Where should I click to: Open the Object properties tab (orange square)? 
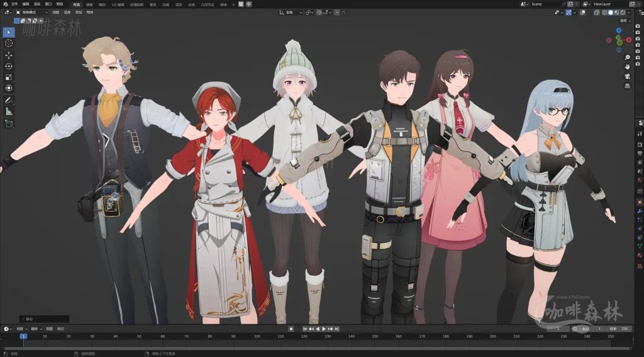[x=639, y=202]
